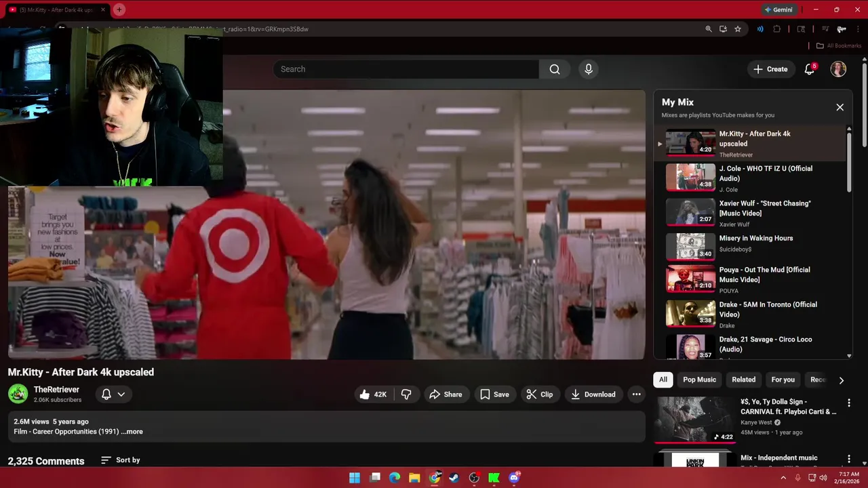868x488 pixels.
Task: Click into the YouTube Search field
Action: pos(406,69)
